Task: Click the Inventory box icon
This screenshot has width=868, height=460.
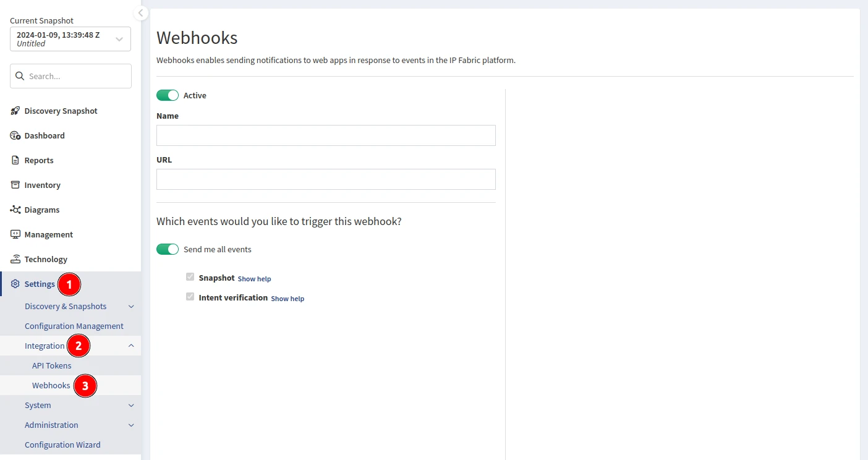Action: click(x=15, y=185)
